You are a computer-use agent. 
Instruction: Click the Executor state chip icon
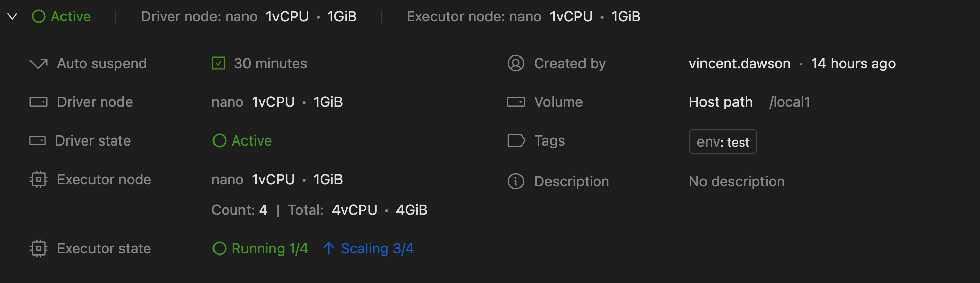coord(39,249)
